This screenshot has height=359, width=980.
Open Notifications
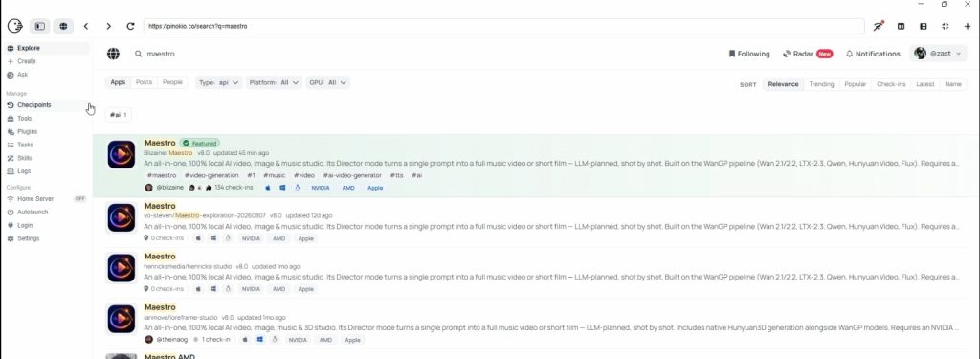pos(873,54)
